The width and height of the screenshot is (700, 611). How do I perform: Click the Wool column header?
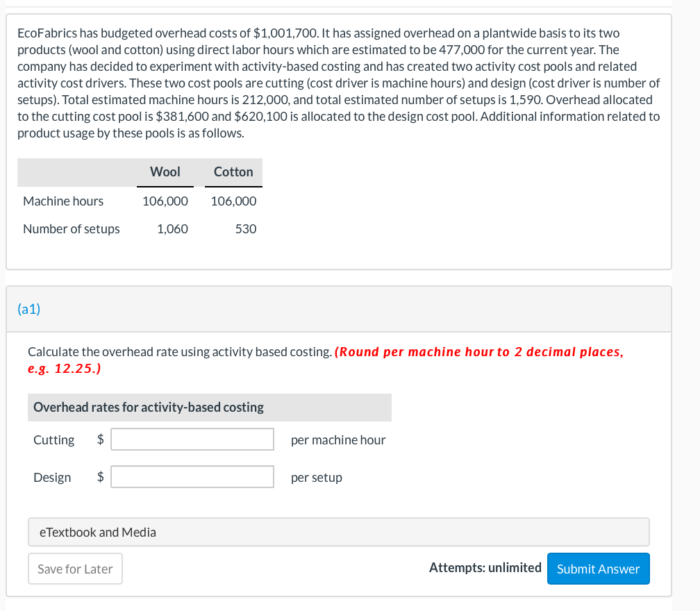coord(165,171)
